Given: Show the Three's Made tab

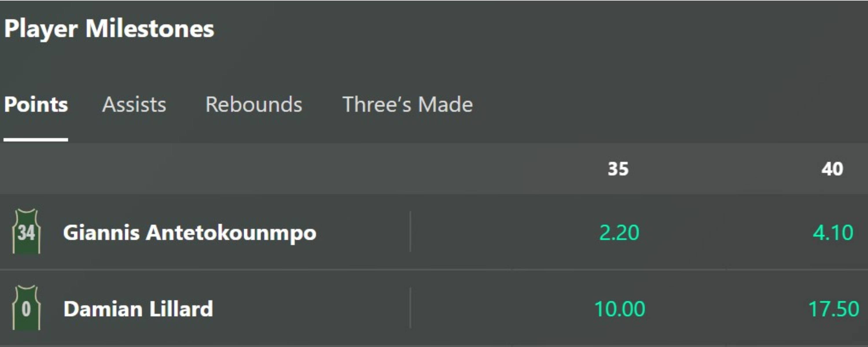Looking at the screenshot, I should pos(407,104).
